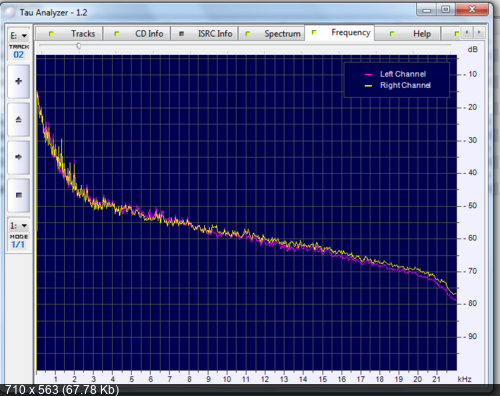Open the Help tab
This screenshot has height=396, width=500.
click(x=407, y=34)
